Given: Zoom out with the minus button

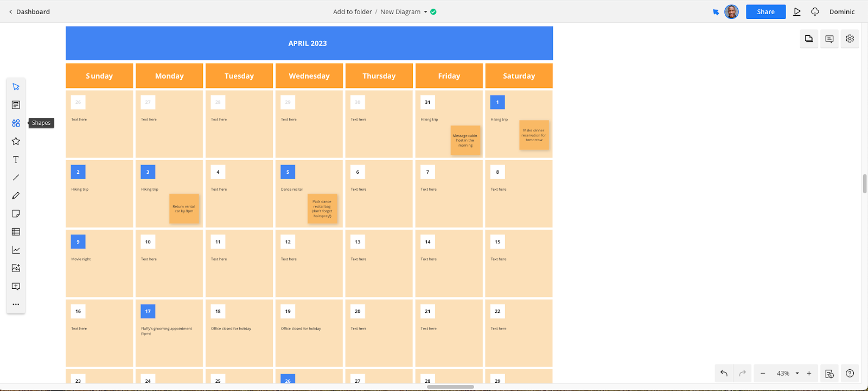Looking at the screenshot, I should 763,373.
